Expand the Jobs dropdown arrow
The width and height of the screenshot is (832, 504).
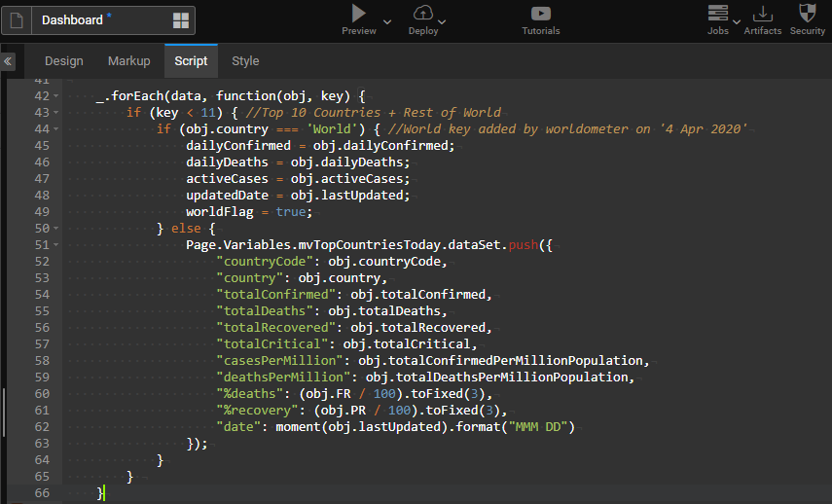(x=737, y=20)
